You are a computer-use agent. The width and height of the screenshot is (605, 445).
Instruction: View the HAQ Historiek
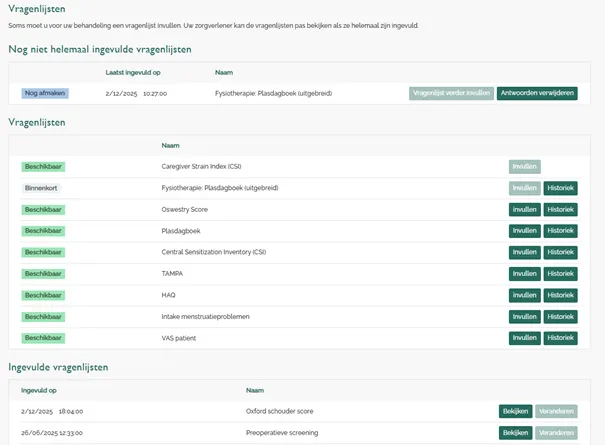point(560,295)
